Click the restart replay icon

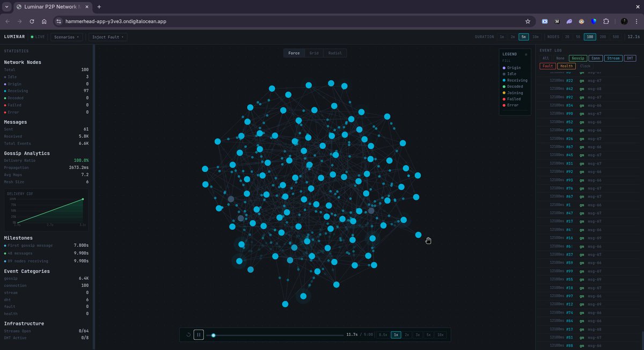(x=188, y=334)
